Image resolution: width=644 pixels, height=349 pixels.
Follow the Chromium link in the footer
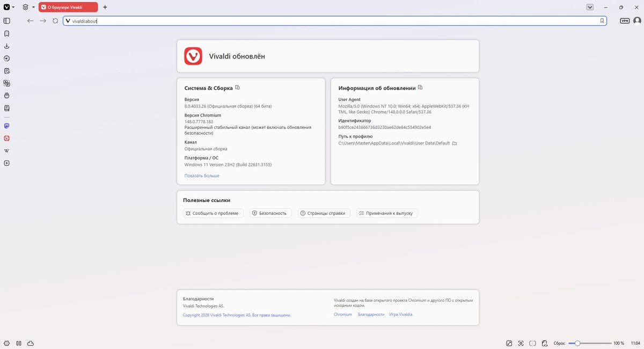click(343, 314)
